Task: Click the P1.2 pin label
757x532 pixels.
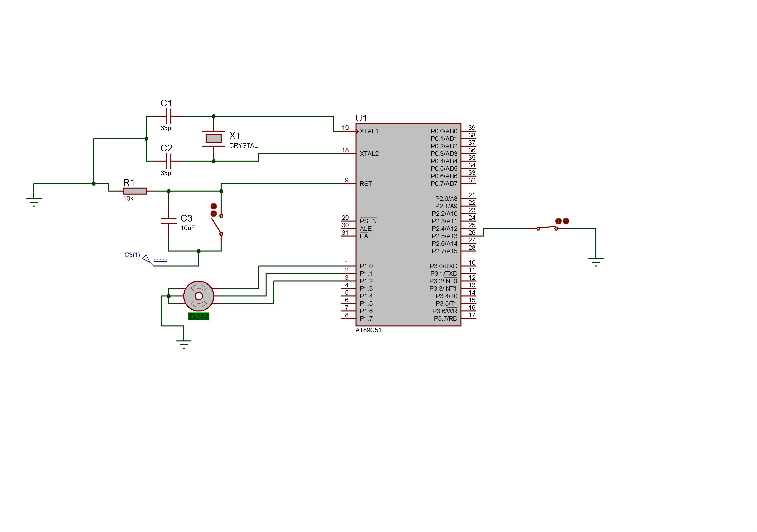Action: click(x=366, y=281)
